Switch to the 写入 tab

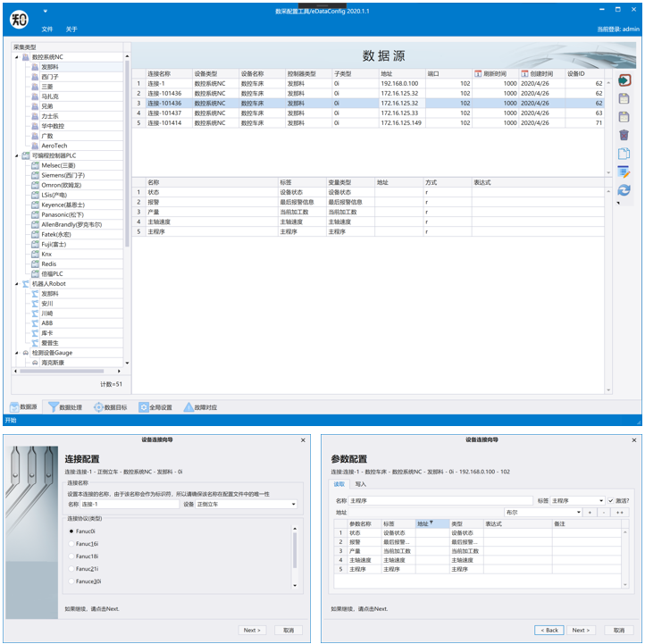click(361, 484)
